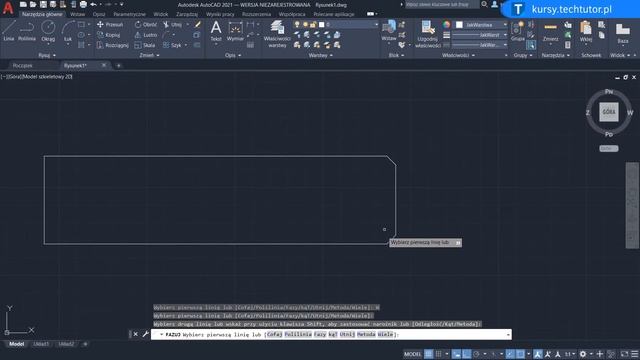Toggle polar tracking in status bar

pos(476,354)
